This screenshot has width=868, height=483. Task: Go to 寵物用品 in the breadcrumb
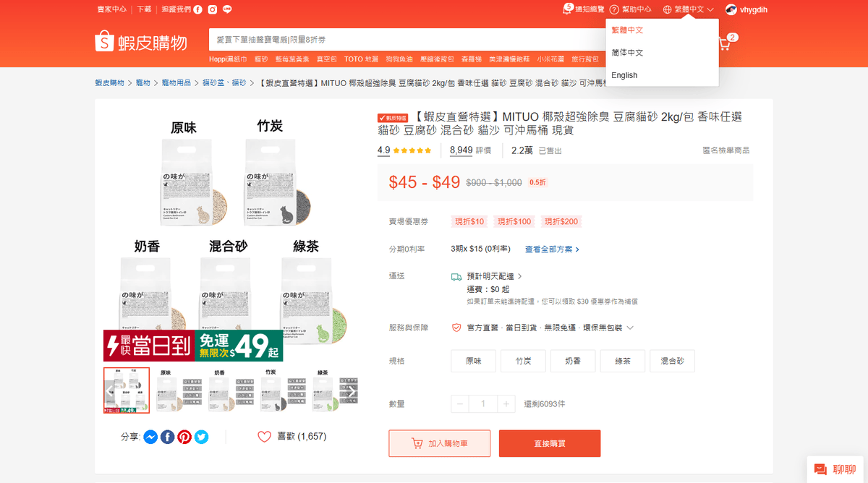tap(176, 83)
